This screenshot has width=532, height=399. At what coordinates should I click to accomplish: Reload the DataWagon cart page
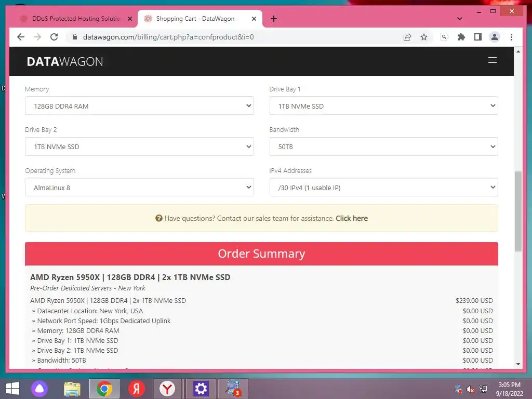click(x=54, y=37)
